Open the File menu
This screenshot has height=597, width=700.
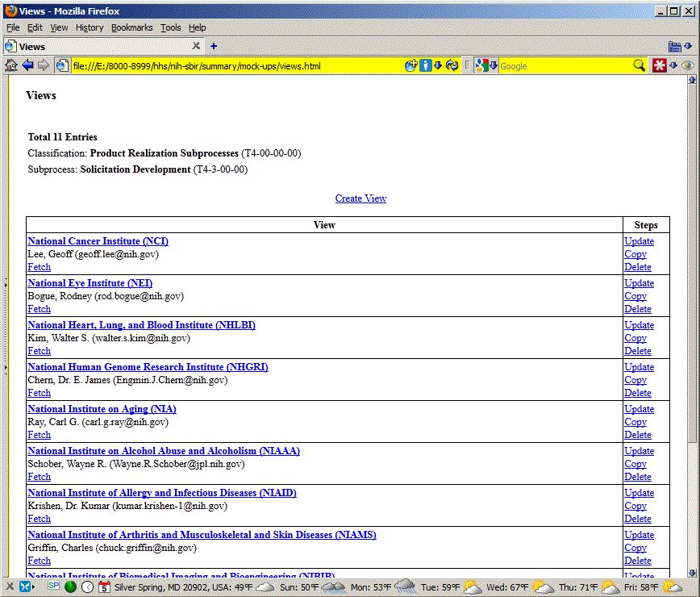click(x=13, y=27)
